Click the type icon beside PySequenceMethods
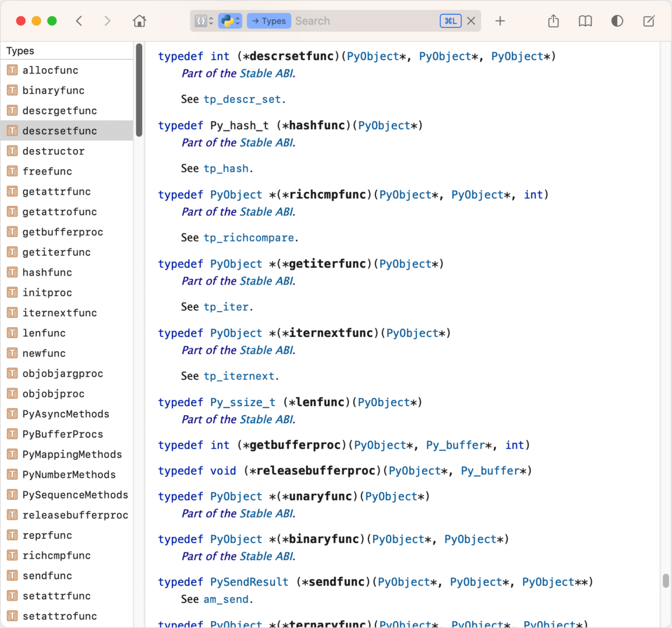Screen dimensions: 672x628 tap(12, 495)
